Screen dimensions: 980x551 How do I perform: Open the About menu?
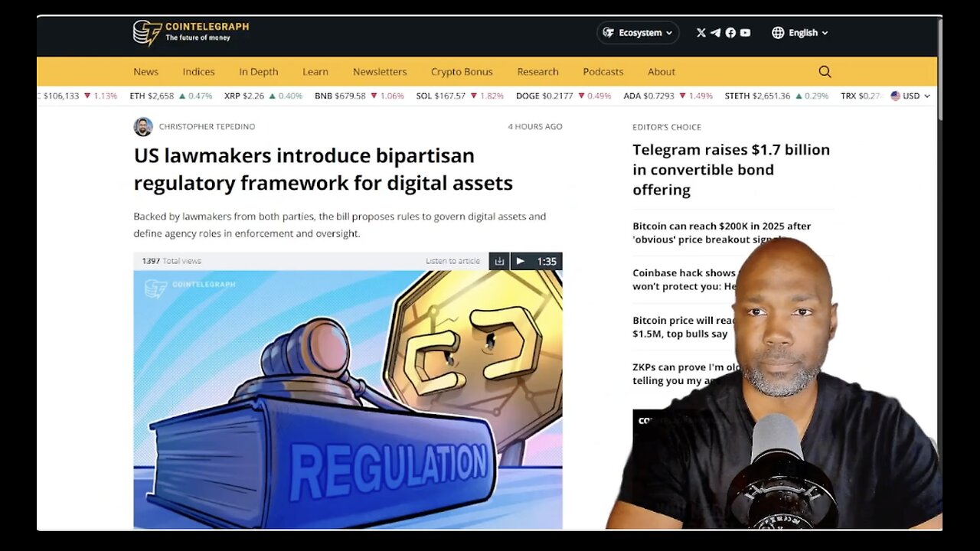pyautogui.click(x=661, y=72)
